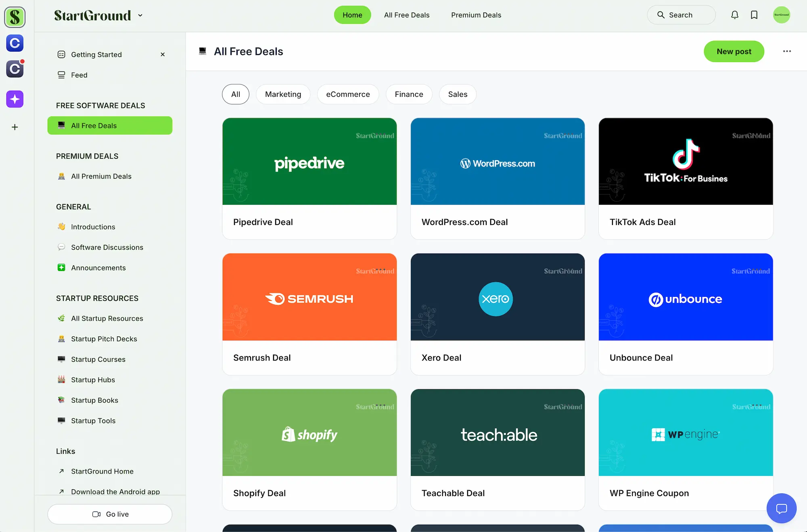Select the All filter chip
This screenshot has height=532, width=807.
[236, 94]
